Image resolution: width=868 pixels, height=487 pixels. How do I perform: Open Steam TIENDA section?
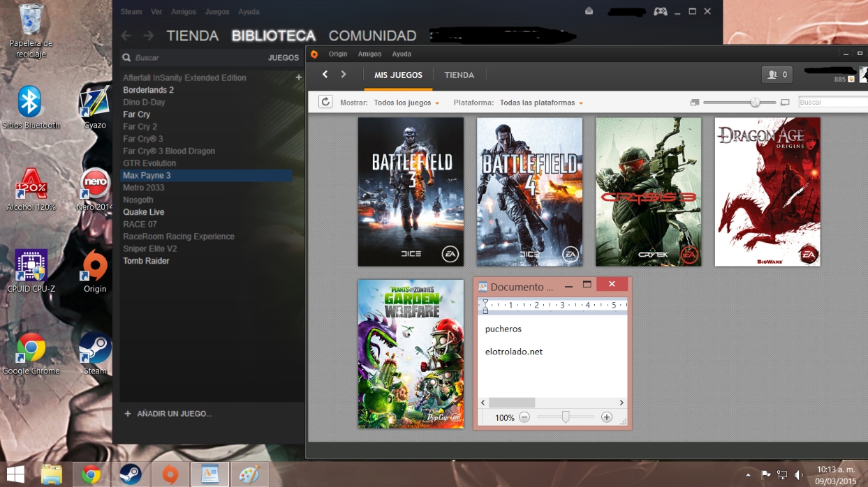192,36
